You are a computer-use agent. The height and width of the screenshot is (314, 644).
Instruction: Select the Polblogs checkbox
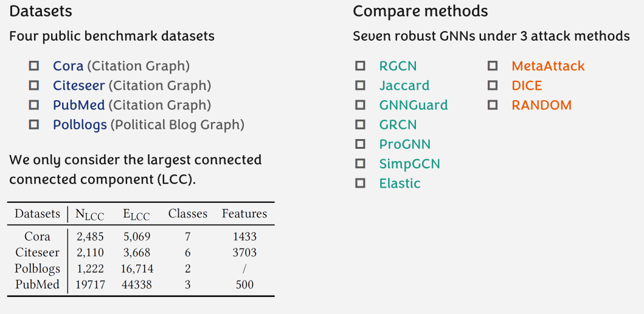pos(34,125)
